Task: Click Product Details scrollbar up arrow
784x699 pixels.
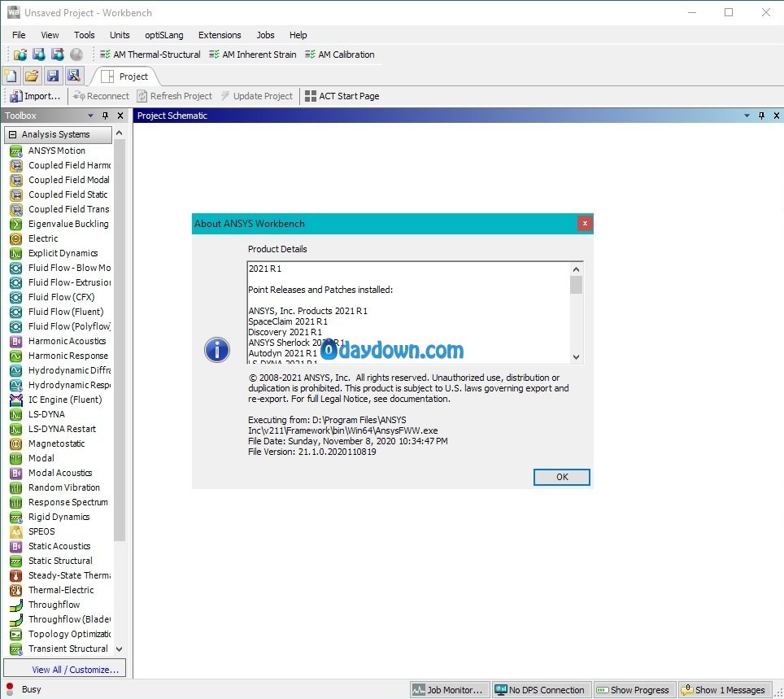Action: 576,269
